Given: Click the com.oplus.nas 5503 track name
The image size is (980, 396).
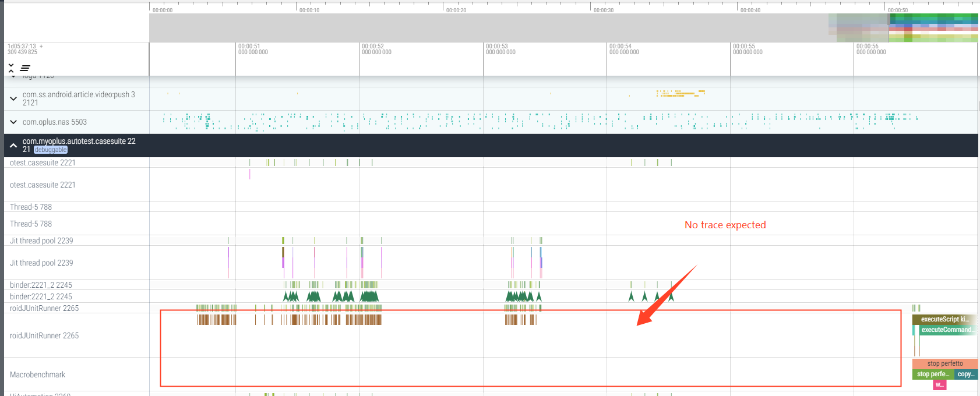Looking at the screenshot, I should [x=55, y=122].
